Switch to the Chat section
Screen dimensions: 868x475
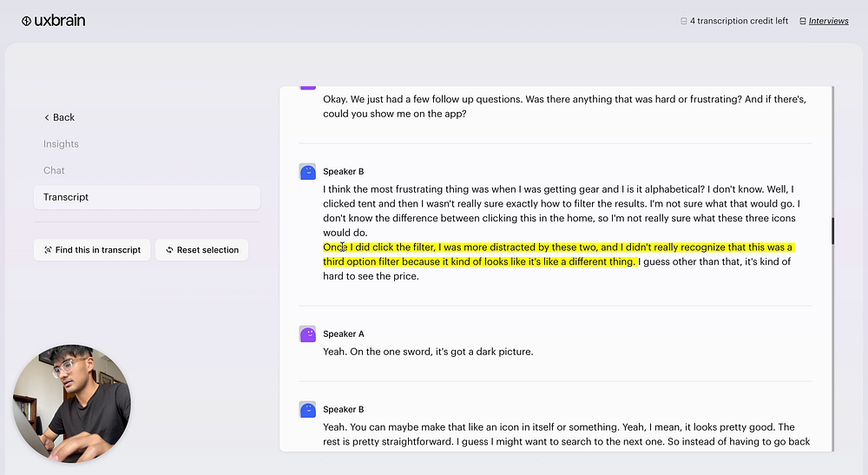click(54, 170)
